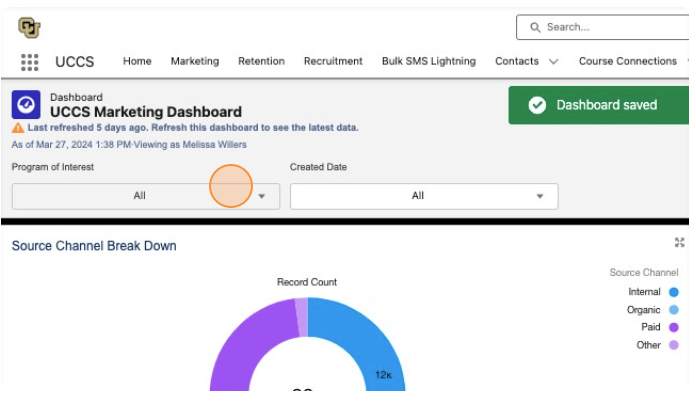
Task: Open the Contacts tab
Action: tap(517, 61)
